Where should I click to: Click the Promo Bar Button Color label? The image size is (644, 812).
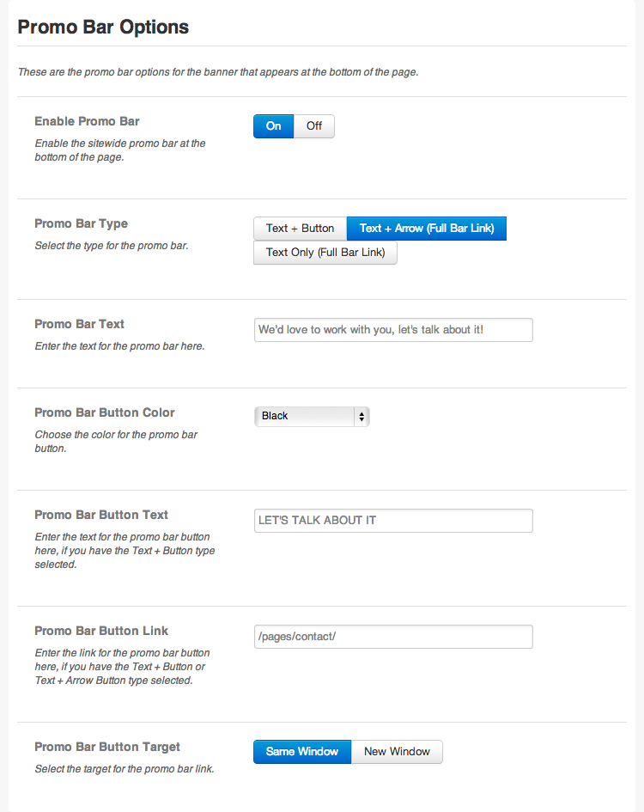click(104, 412)
